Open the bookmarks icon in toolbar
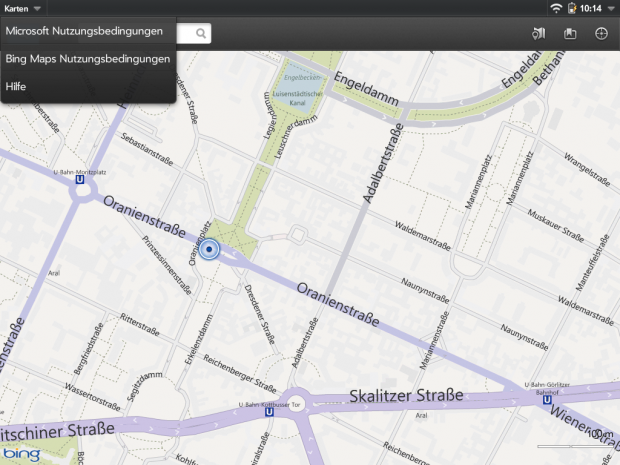 pyautogui.click(x=571, y=33)
